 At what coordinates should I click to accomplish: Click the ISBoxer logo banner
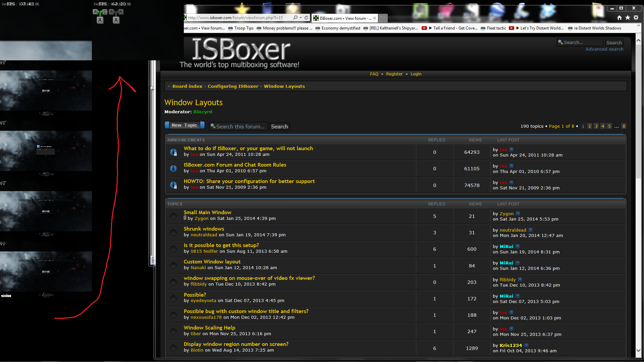click(239, 53)
